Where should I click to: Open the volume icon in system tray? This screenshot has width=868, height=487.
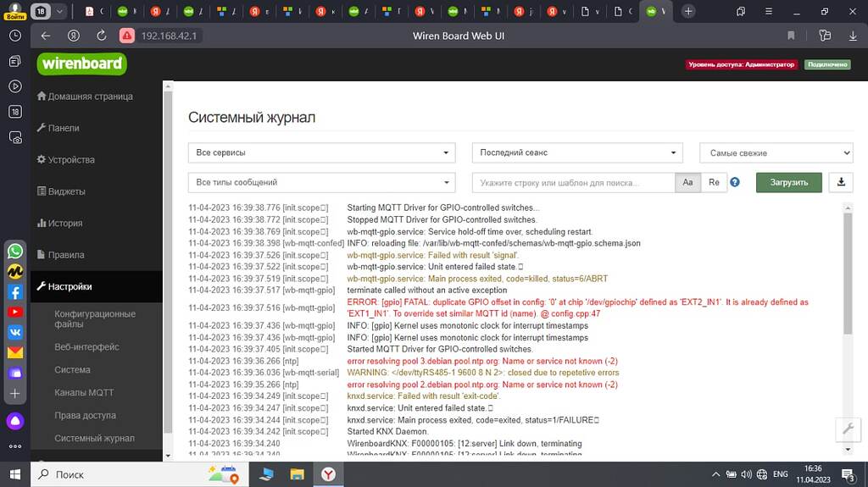pos(747,474)
